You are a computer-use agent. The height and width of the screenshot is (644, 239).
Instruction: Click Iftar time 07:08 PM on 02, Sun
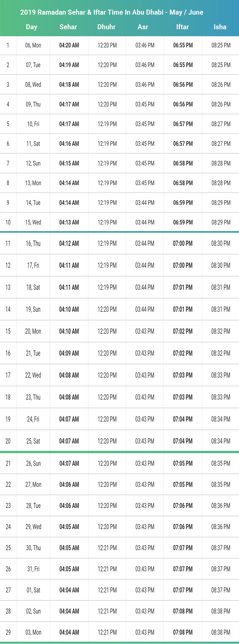(x=183, y=611)
